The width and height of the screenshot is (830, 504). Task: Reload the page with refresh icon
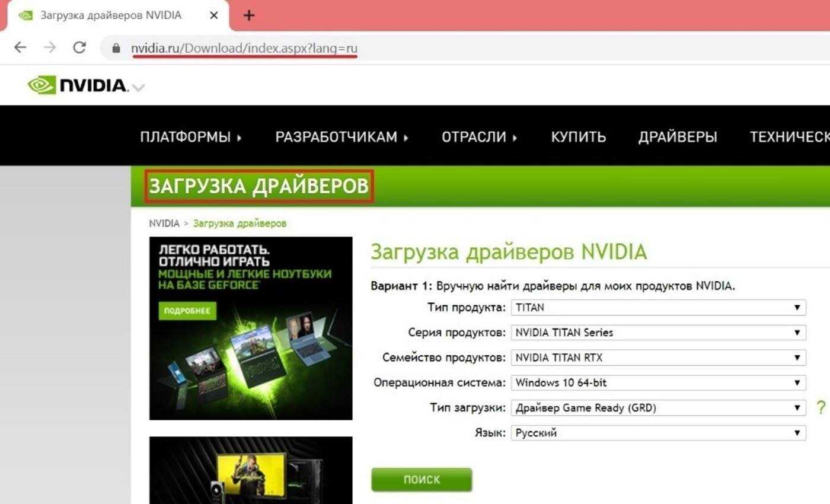(79, 48)
